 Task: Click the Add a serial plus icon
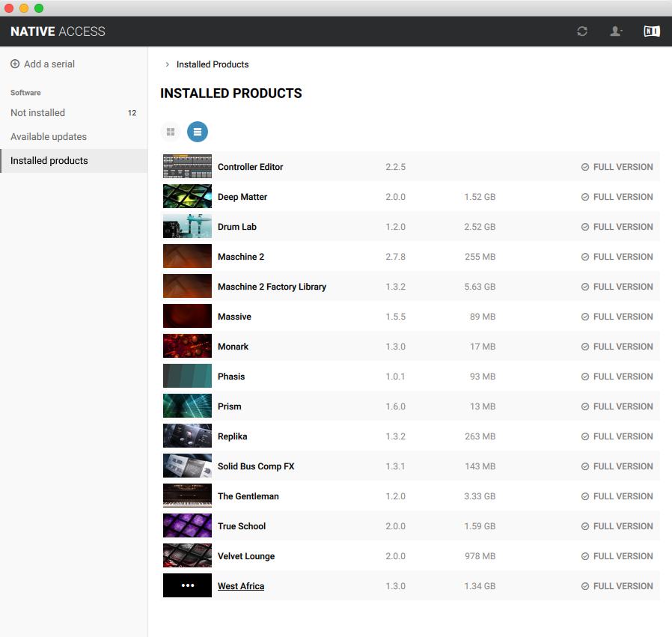tap(15, 64)
